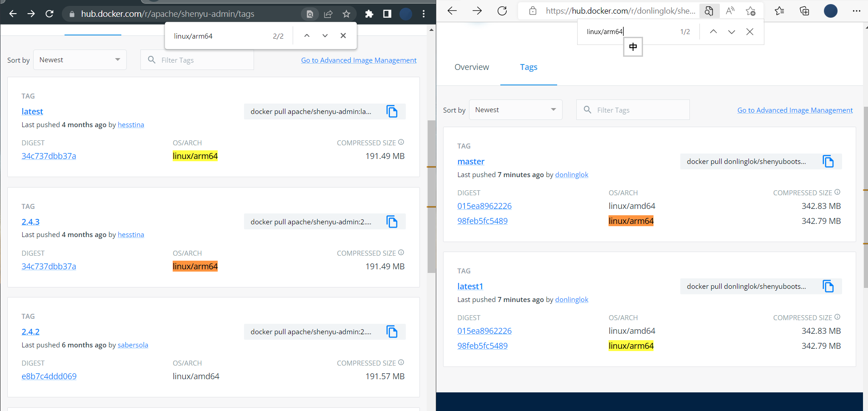
Task: Open the latest1 tag link
Action: [470, 287]
